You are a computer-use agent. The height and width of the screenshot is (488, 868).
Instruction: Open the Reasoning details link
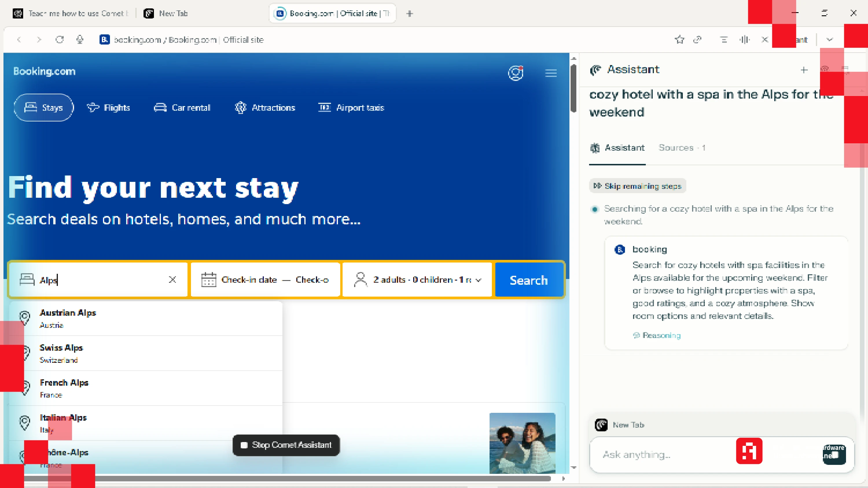click(656, 335)
